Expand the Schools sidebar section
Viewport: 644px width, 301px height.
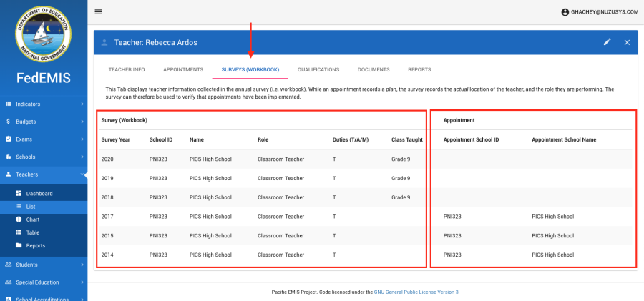pyautogui.click(x=43, y=157)
